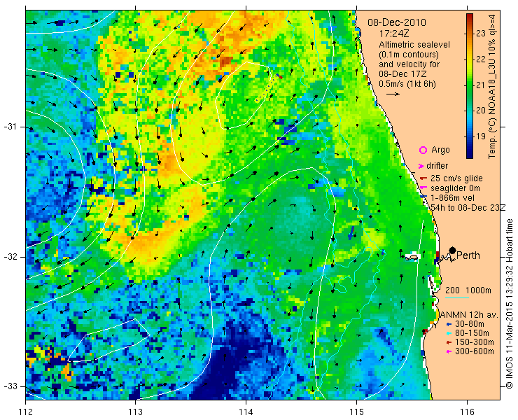Click the yellow glider track in the eddy
The height and width of the screenshot is (420, 518).
pos(265,89)
